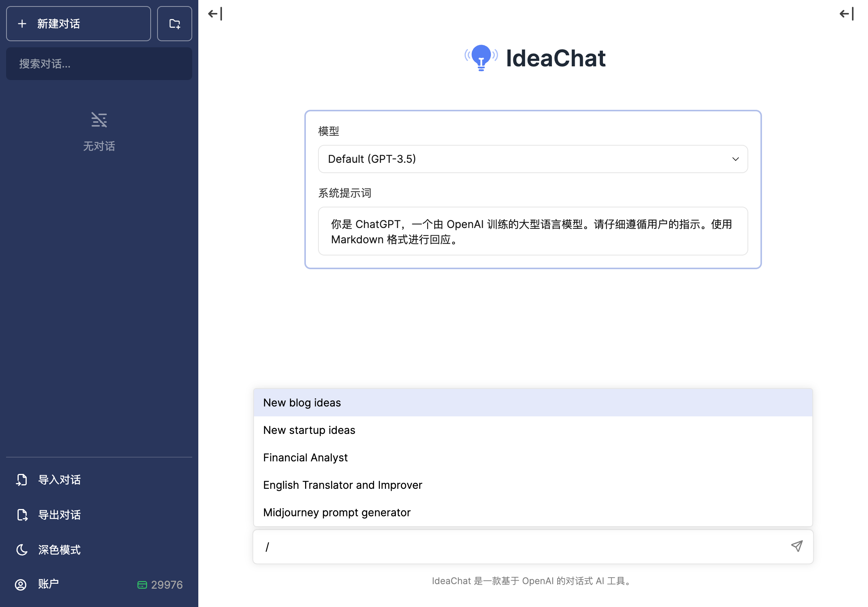Click the IdeaChat lightbulb logo
The width and height of the screenshot is (868, 607).
pyautogui.click(x=481, y=58)
